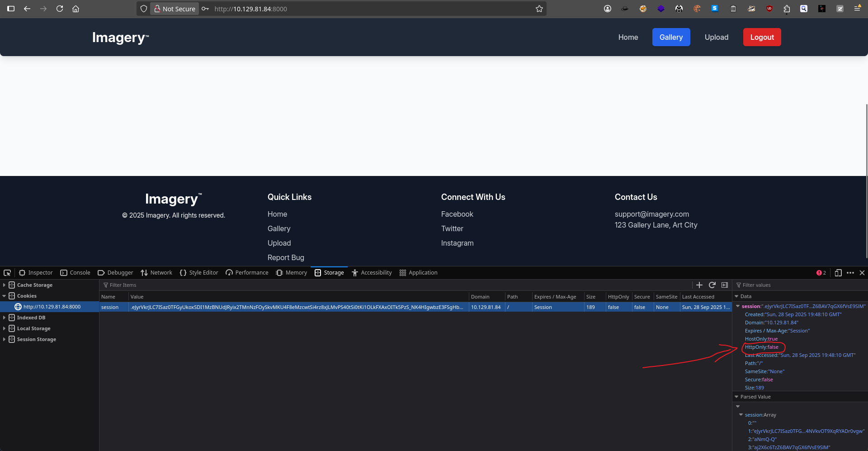Screen dimensions: 868x451
Task: Refresh the storage items list
Action: (712, 285)
